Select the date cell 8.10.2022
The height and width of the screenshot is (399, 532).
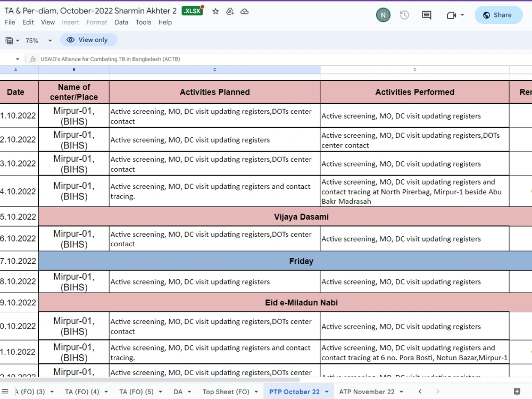(x=19, y=281)
